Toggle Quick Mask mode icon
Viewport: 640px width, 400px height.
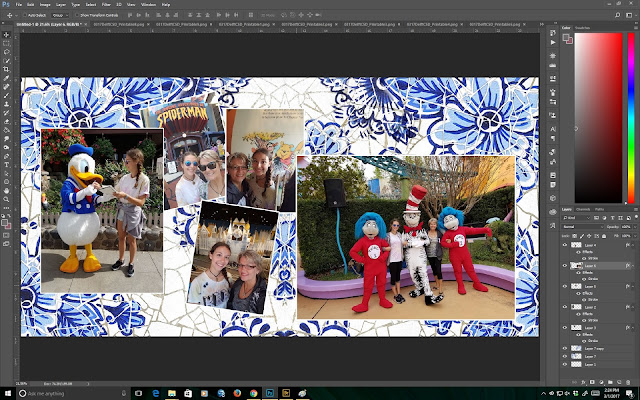(x=6, y=235)
